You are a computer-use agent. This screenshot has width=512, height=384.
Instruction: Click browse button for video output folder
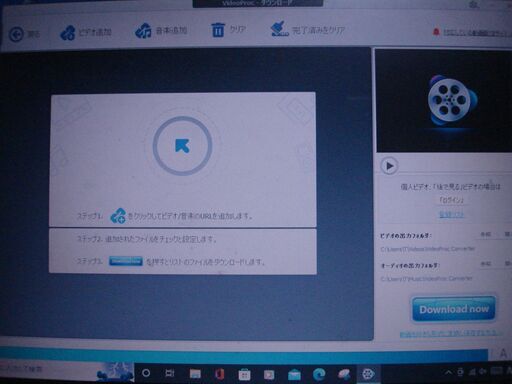click(x=486, y=234)
